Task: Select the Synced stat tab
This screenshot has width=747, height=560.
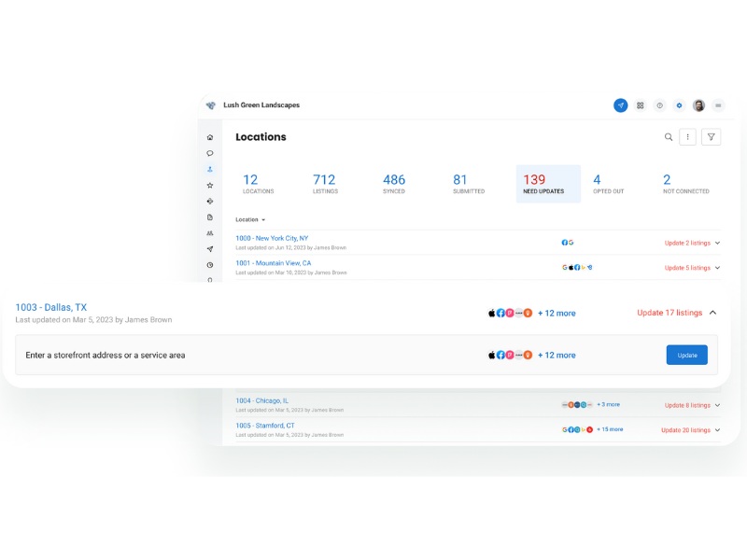Action: tap(394, 184)
